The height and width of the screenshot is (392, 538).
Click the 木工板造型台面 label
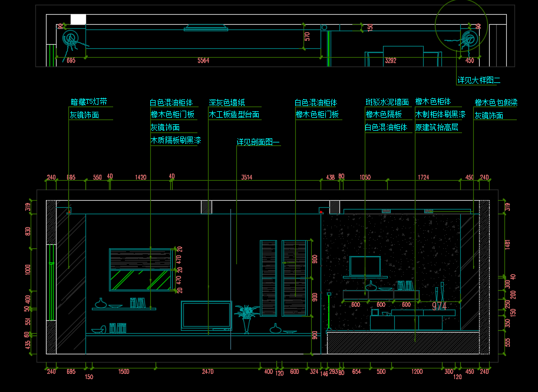(234, 114)
